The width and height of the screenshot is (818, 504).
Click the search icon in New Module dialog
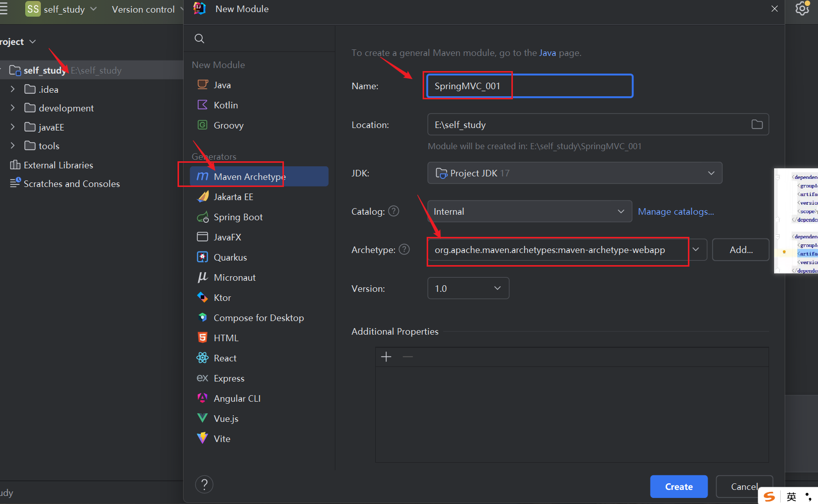[x=199, y=39]
